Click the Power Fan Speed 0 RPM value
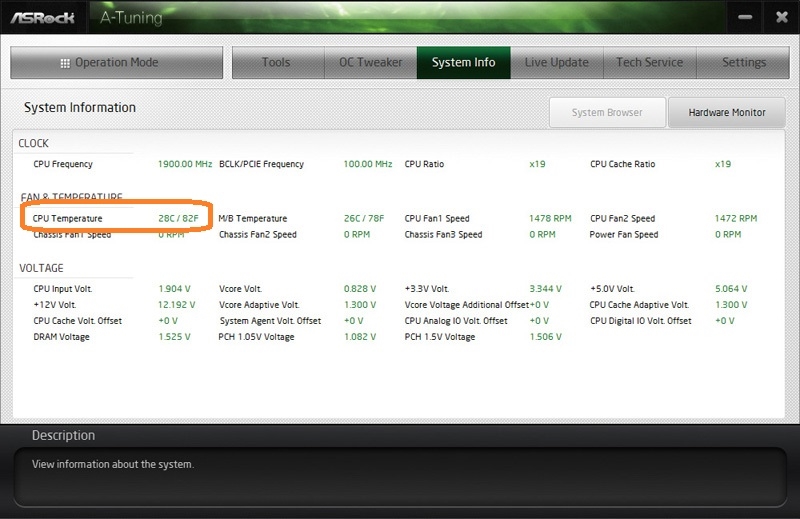The height and width of the screenshot is (519, 800). [x=728, y=234]
